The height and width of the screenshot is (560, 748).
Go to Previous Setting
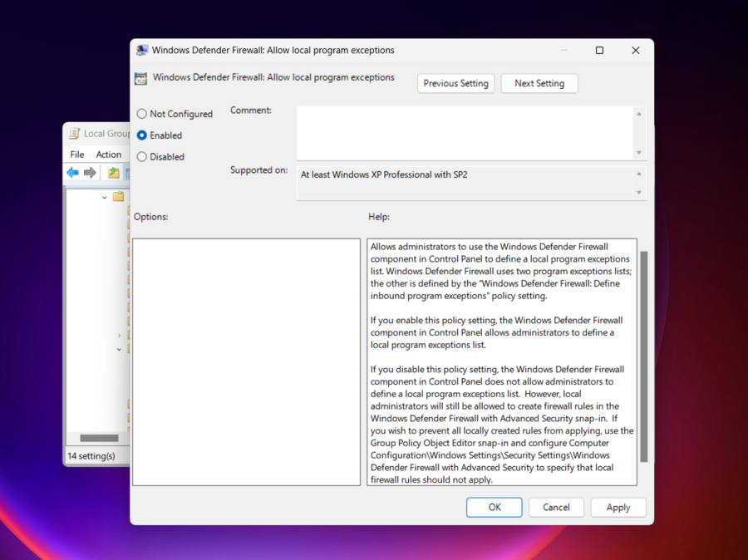[455, 83]
